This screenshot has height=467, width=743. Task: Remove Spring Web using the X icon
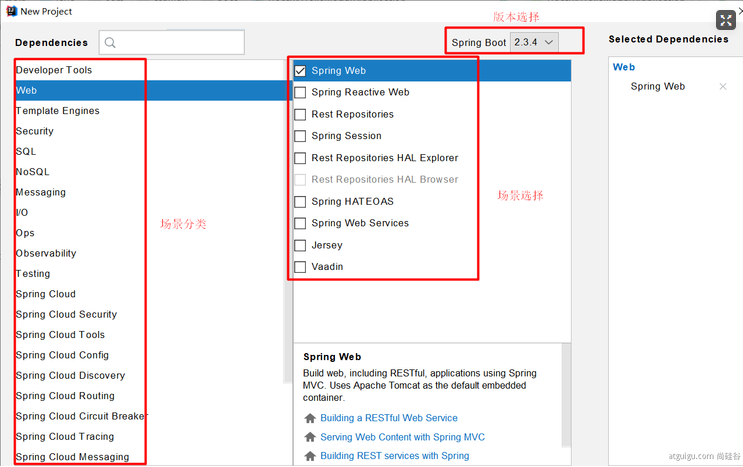pyautogui.click(x=723, y=87)
